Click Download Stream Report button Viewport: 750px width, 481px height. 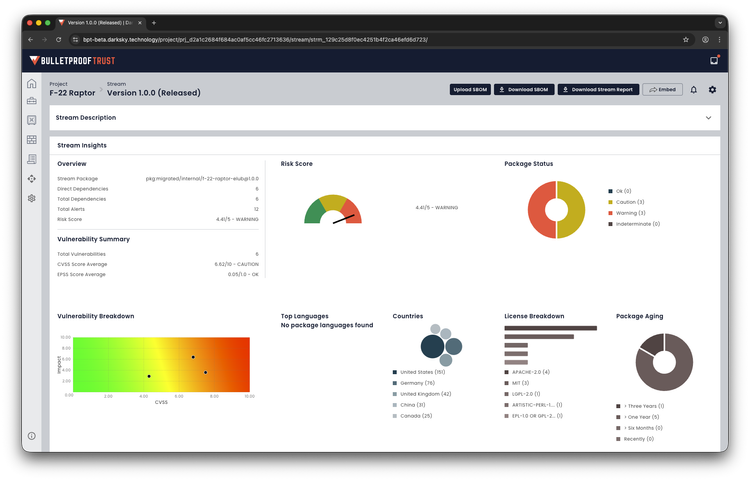pyautogui.click(x=598, y=89)
